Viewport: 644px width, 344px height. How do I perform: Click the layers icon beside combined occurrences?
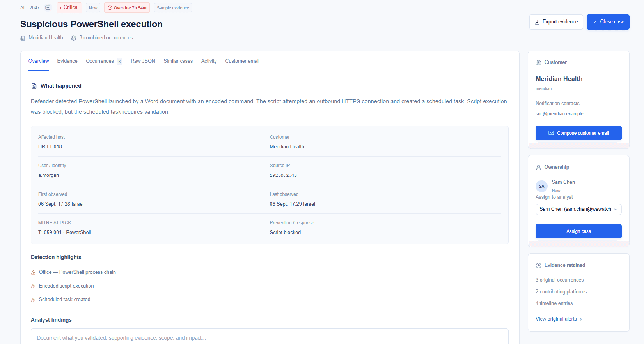click(x=74, y=38)
